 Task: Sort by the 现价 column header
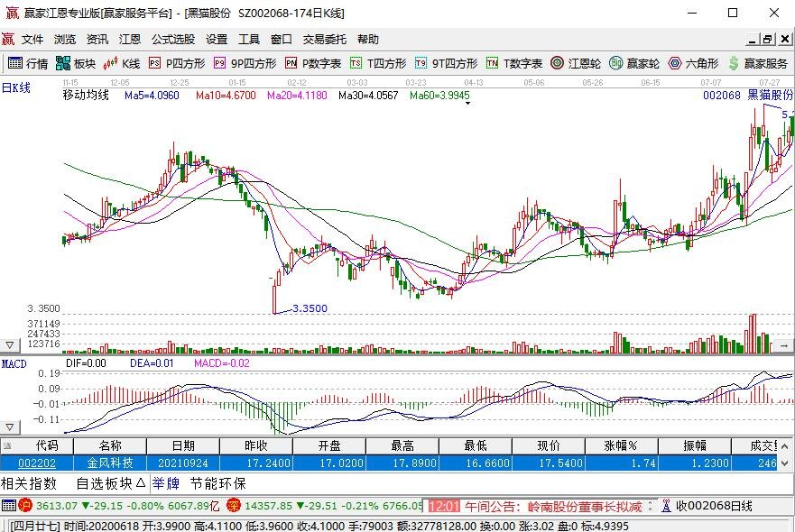[x=548, y=445]
